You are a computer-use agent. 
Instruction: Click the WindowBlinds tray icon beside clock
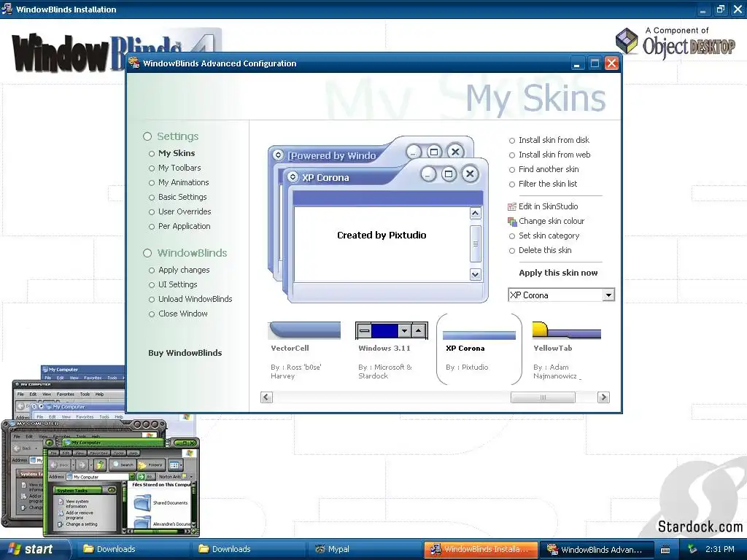coord(692,549)
